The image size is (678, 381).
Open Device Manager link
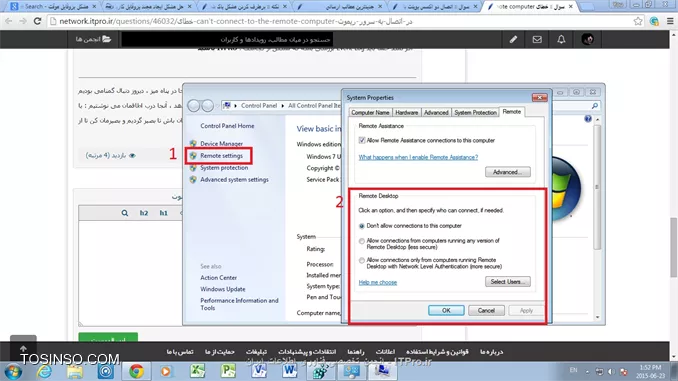[x=221, y=144]
